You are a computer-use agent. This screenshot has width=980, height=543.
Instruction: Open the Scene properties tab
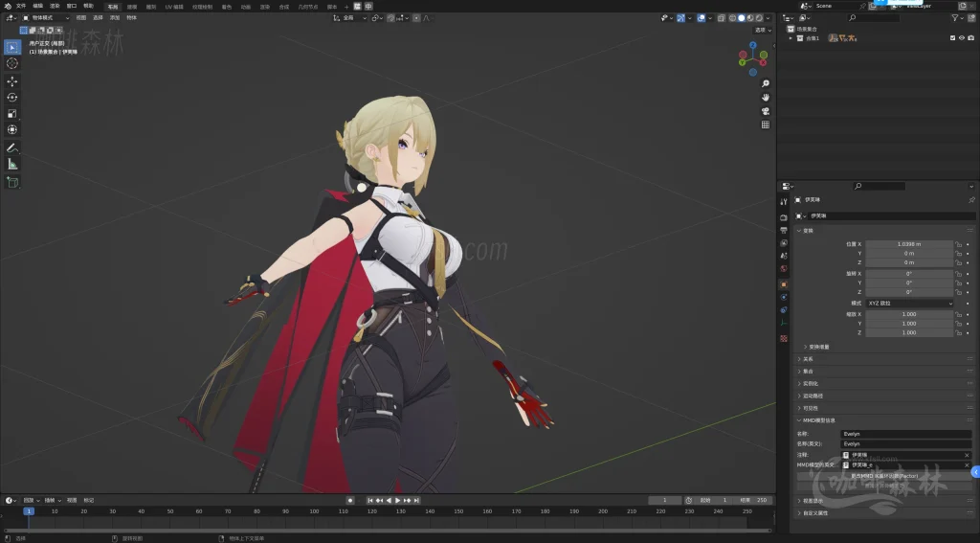(784, 256)
